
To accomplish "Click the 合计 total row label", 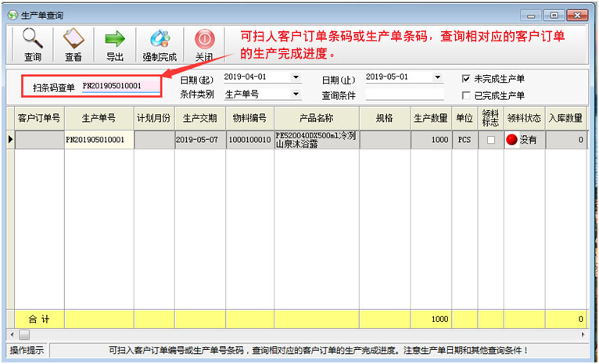I will [39, 319].
